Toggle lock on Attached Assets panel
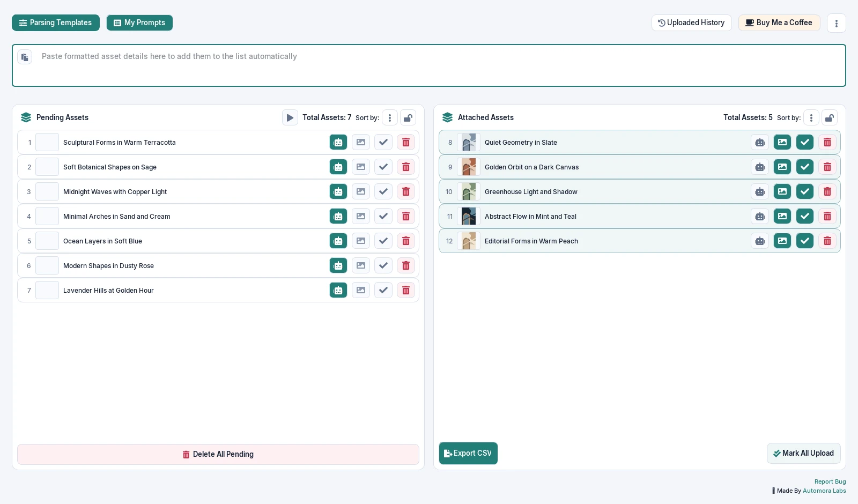This screenshot has height=504, width=858. [x=830, y=117]
